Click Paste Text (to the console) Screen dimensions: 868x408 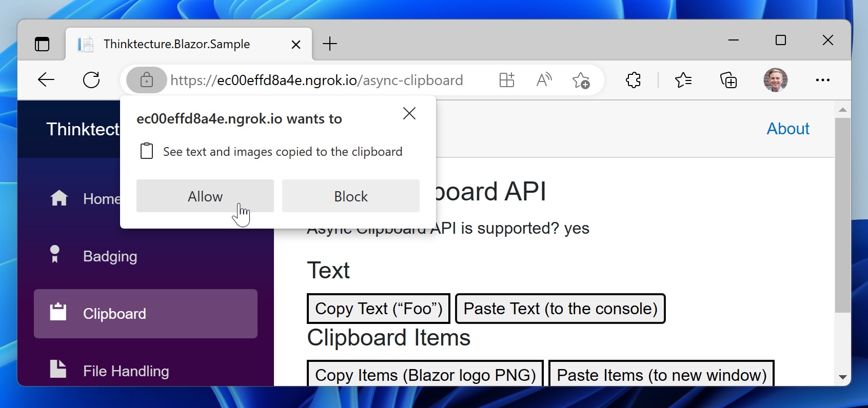(560, 309)
